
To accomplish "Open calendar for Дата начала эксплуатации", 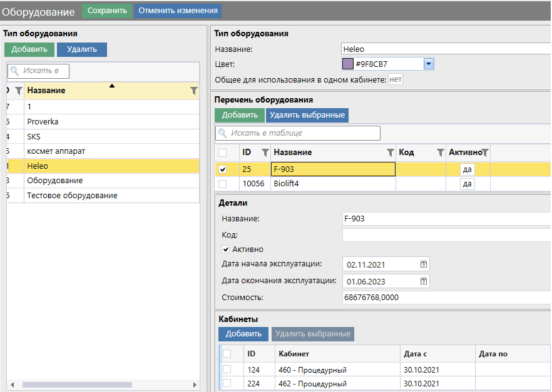I will [x=424, y=264].
